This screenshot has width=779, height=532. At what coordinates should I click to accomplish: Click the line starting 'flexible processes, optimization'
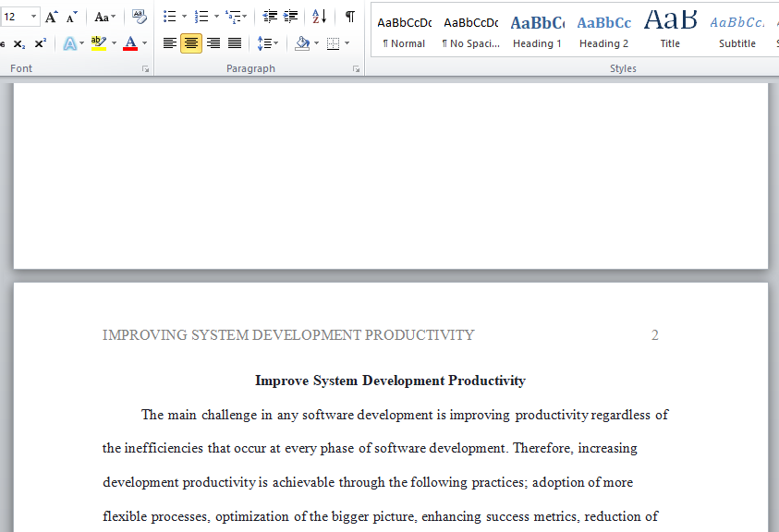pos(380,516)
